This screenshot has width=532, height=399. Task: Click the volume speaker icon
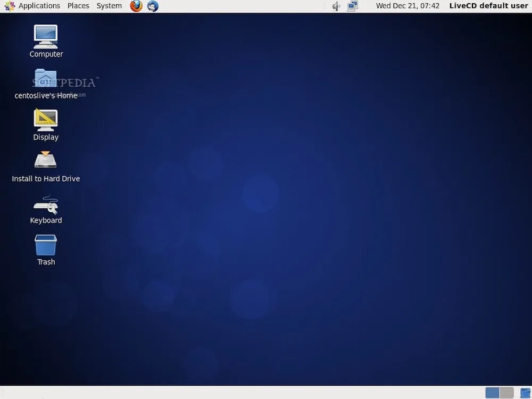(x=336, y=6)
